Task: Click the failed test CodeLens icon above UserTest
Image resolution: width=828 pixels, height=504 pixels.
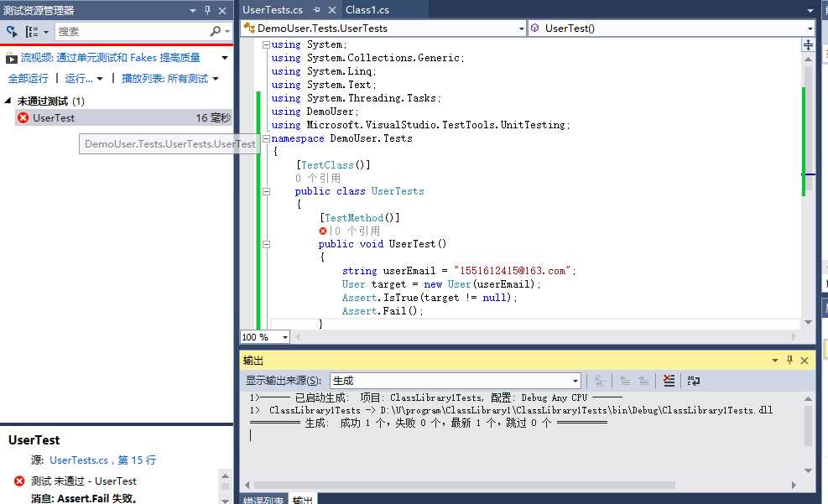Action: coord(323,231)
